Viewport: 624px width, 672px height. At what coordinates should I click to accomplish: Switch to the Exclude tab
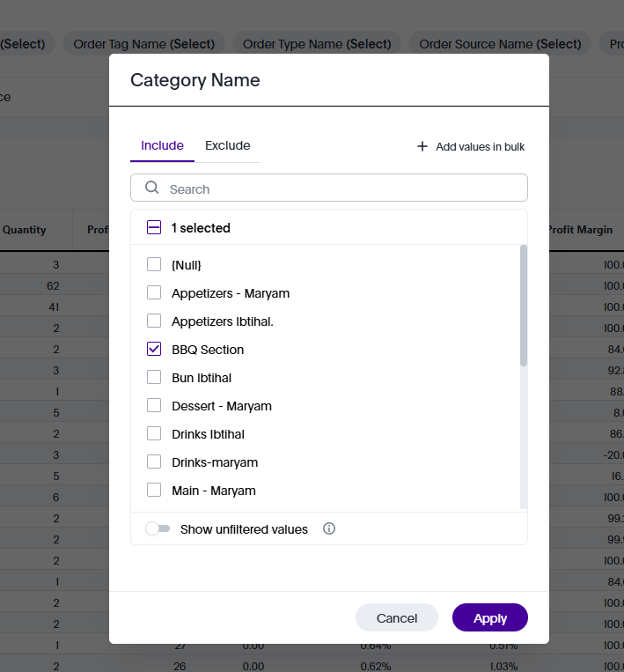pyautogui.click(x=227, y=146)
